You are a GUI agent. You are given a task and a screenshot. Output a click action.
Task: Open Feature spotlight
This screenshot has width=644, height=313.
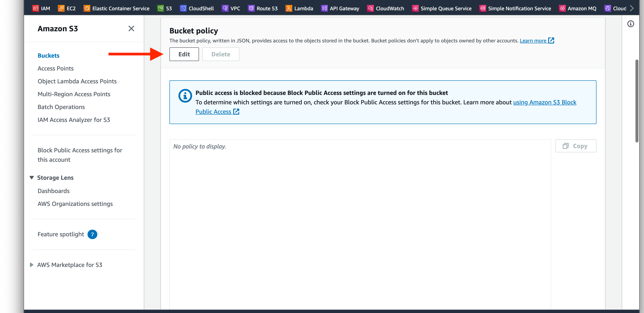click(x=61, y=234)
